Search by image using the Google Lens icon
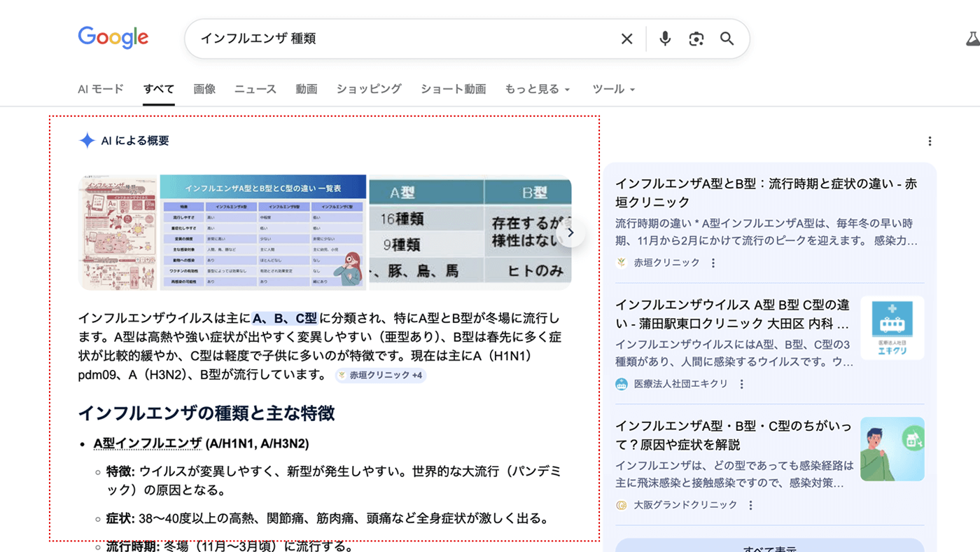The height and width of the screenshot is (552, 980). click(x=696, y=39)
